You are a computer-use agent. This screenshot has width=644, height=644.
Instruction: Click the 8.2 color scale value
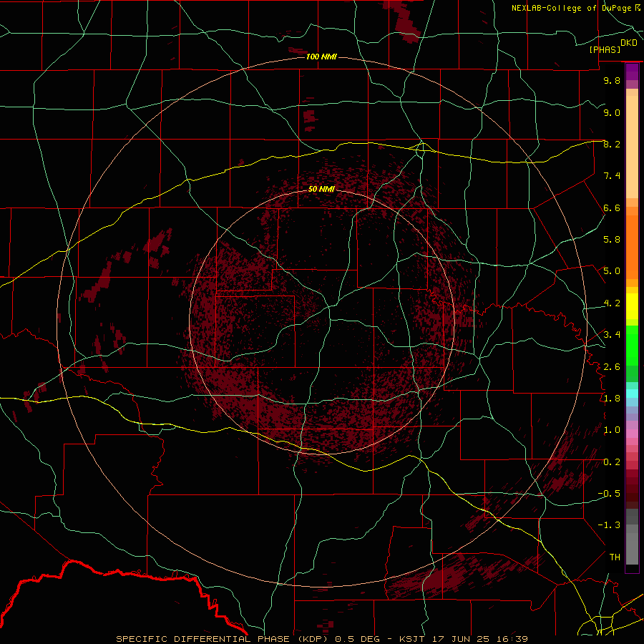click(612, 144)
